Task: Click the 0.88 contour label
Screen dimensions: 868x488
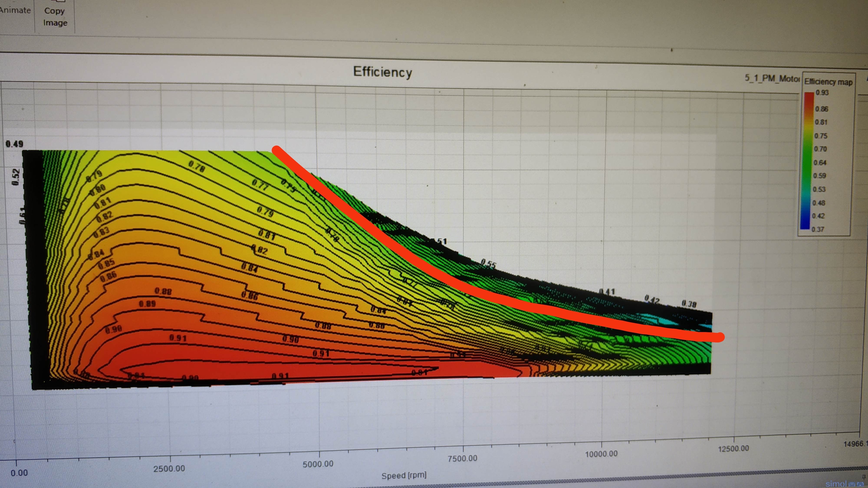Action: point(163,291)
